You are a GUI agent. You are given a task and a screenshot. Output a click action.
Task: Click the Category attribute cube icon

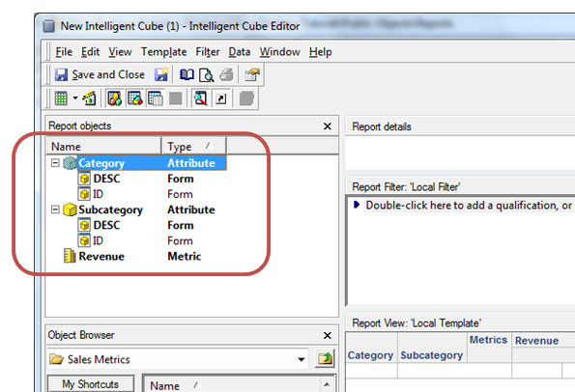[70, 163]
